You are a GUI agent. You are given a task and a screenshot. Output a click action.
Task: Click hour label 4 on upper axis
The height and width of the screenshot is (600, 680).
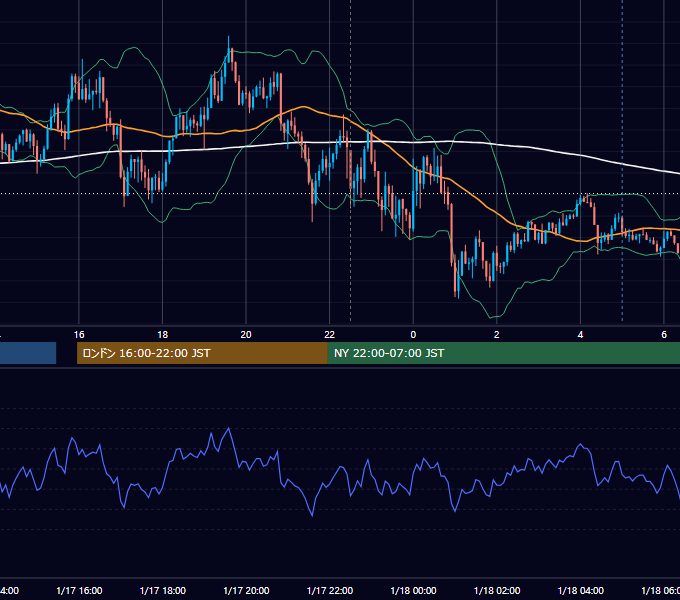coord(580,335)
